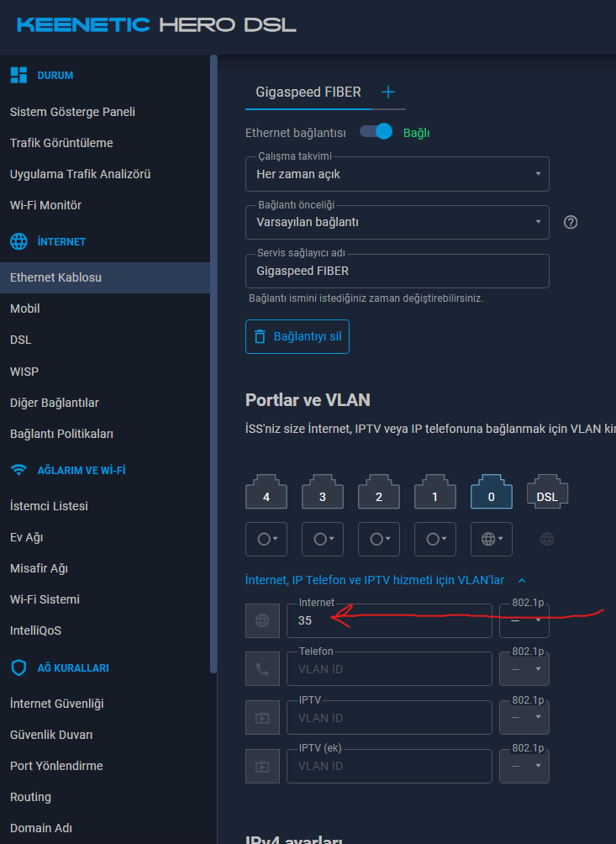Open the 802.1p dropdown for IPTV
The image size is (616, 844).
click(x=524, y=718)
